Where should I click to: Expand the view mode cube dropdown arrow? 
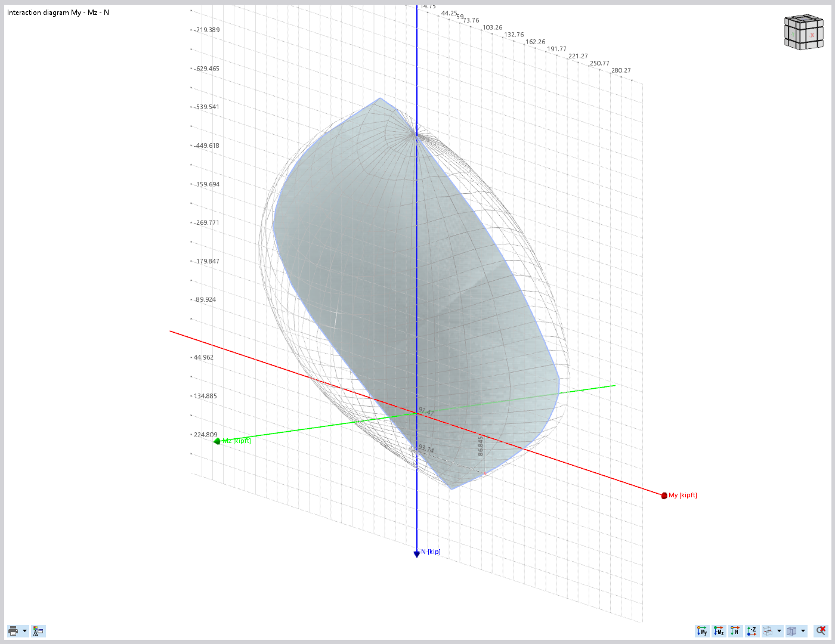803,631
